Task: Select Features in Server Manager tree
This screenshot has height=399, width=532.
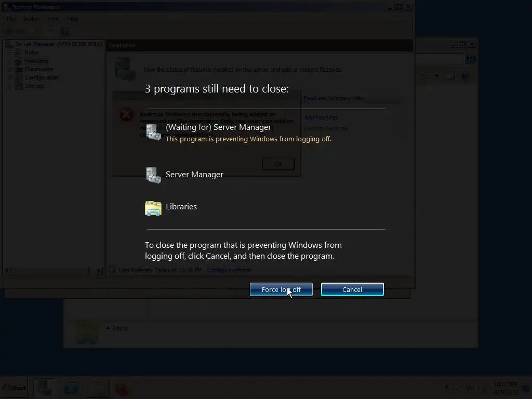Action: point(36,61)
